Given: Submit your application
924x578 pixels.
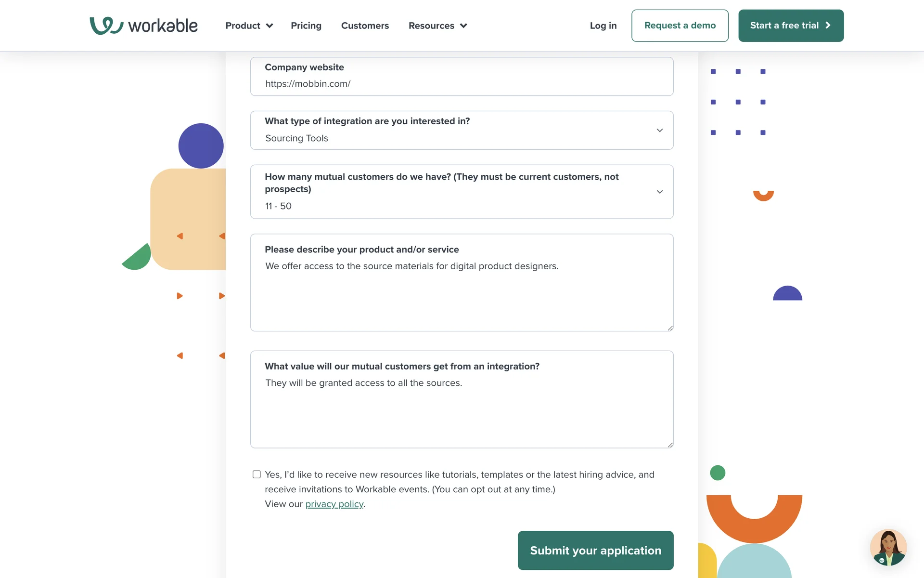Looking at the screenshot, I should click(x=595, y=550).
